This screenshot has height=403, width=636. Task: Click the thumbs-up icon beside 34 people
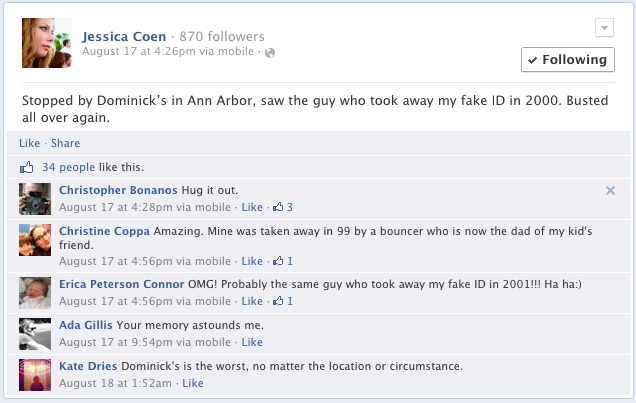[27, 167]
